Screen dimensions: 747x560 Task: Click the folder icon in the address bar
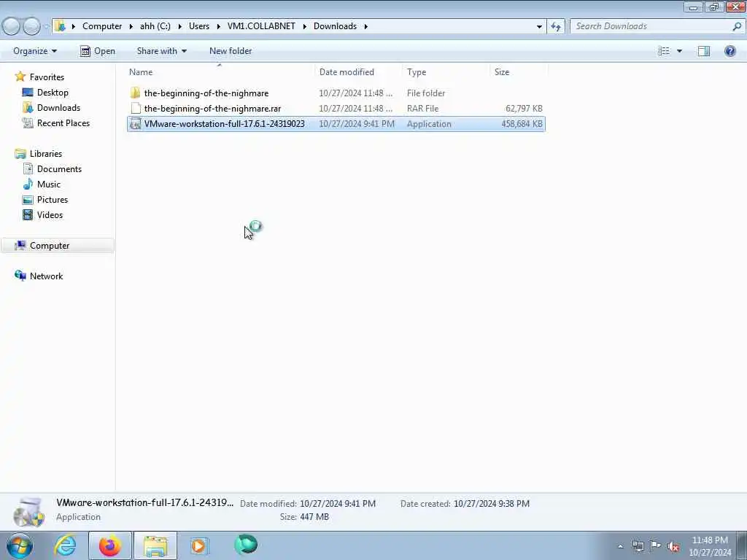[60, 26]
